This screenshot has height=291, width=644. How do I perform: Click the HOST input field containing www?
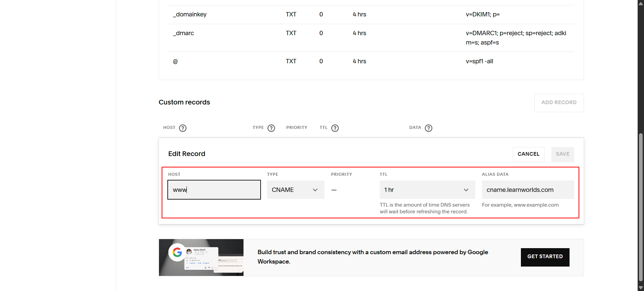tap(214, 190)
